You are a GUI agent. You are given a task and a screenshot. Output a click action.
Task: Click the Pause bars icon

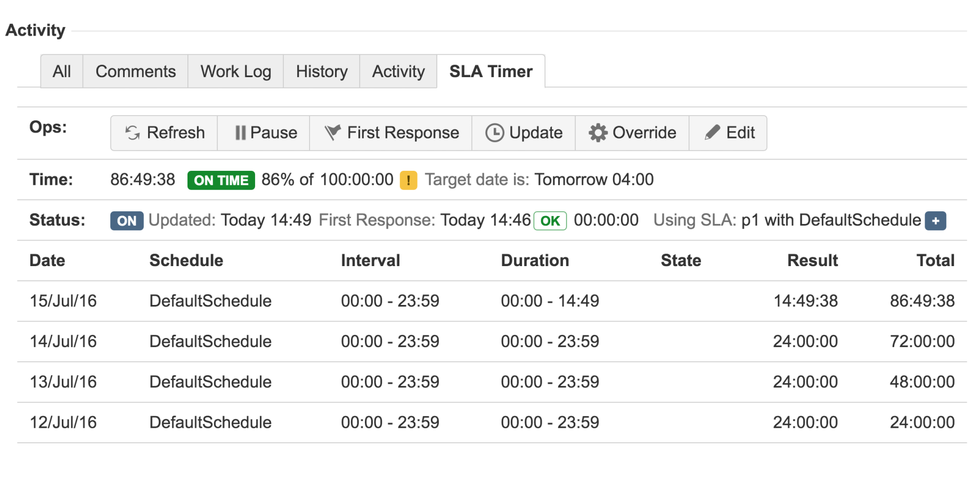[x=240, y=133]
